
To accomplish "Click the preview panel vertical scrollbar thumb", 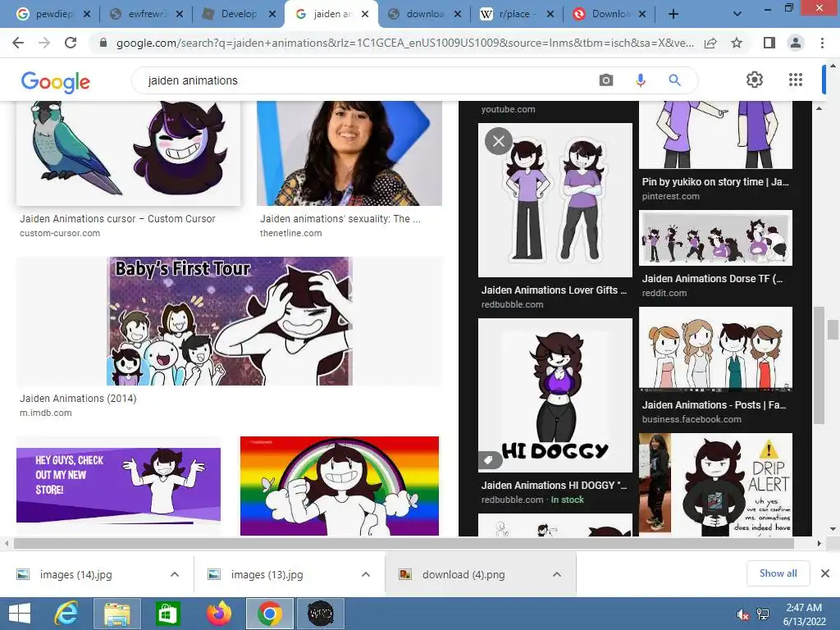I will (819, 366).
